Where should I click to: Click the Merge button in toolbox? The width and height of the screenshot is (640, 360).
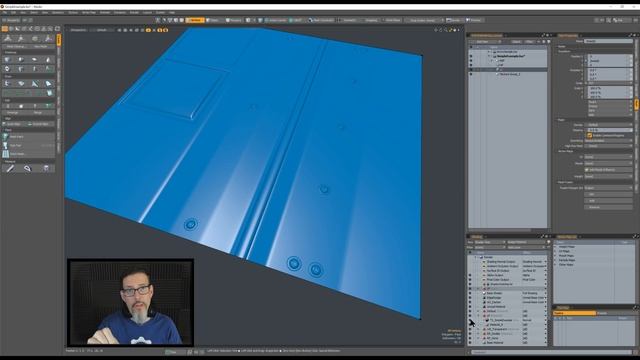pos(38,112)
